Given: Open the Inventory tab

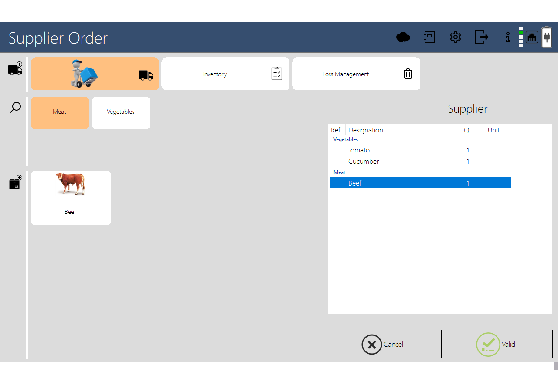Looking at the screenshot, I should tap(225, 74).
